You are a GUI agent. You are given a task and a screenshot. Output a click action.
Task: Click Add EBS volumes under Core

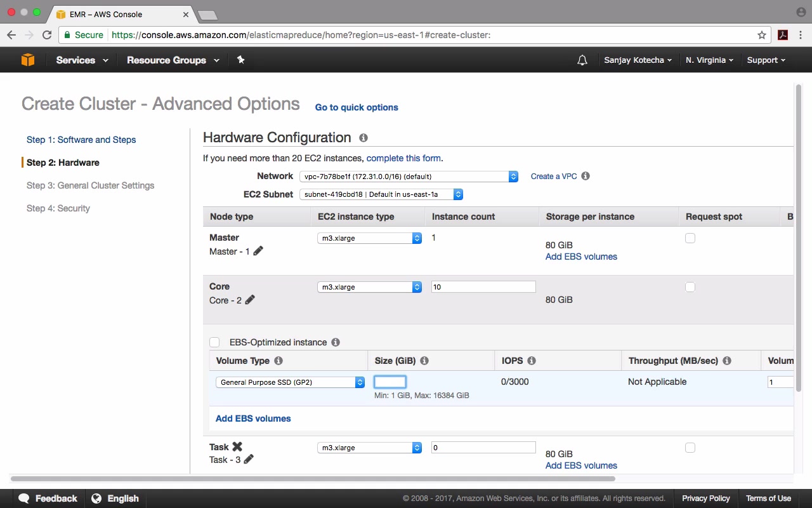[253, 418]
